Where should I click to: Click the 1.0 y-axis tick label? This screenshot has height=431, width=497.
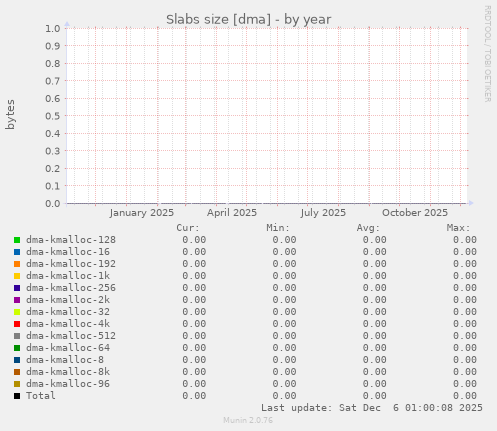coord(53,28)
